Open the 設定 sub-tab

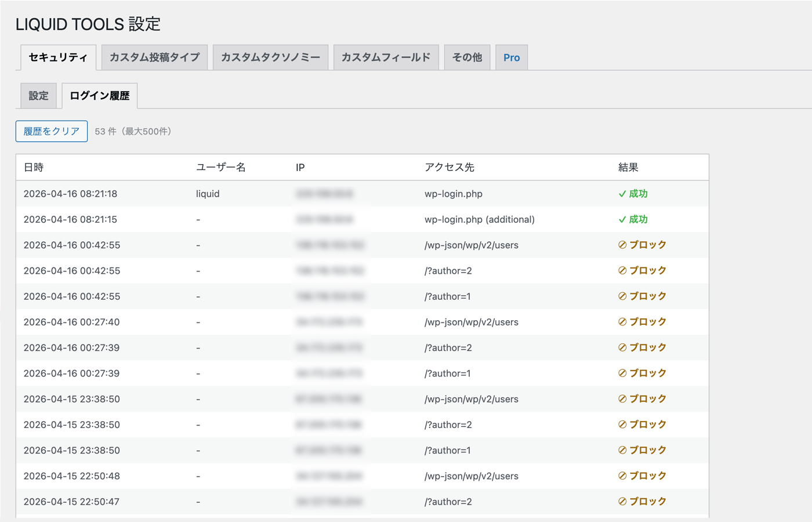click(38, 95)
